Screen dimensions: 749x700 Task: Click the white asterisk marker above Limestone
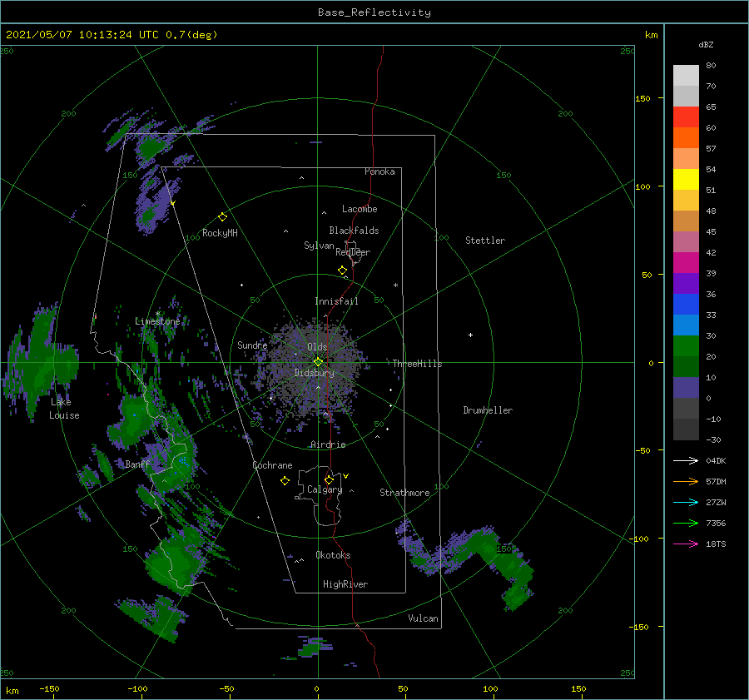point(157,314)
